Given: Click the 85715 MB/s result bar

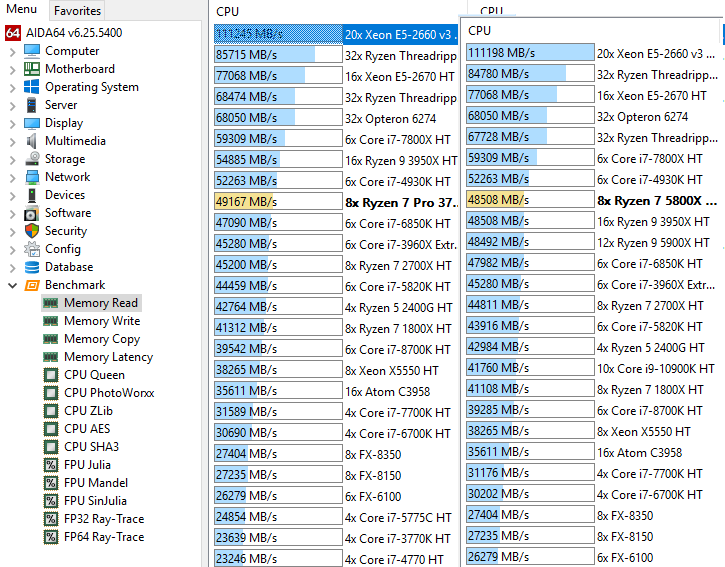Looking at the screenshot, I should [278, 55].
